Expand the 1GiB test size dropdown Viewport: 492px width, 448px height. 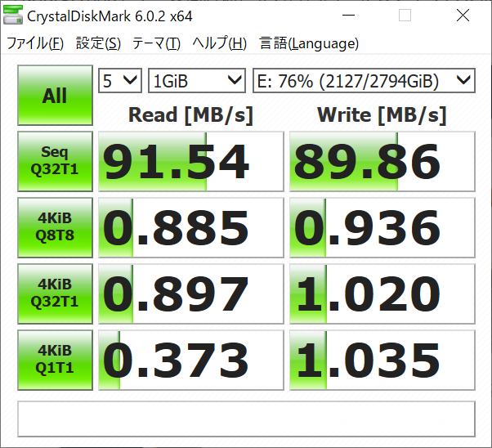[x=197, y=81]
